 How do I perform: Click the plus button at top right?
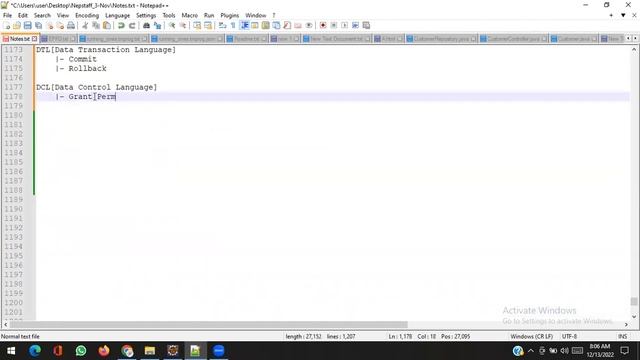pos(611,15)
